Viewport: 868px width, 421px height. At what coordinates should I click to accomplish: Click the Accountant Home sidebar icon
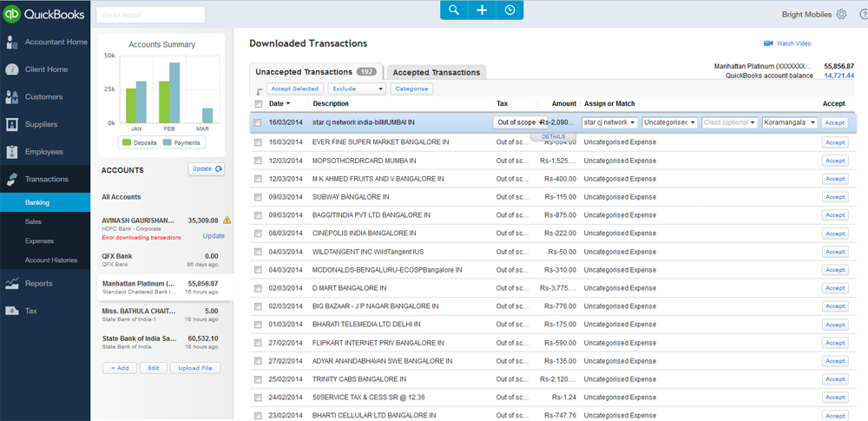(x=11, y=42)
